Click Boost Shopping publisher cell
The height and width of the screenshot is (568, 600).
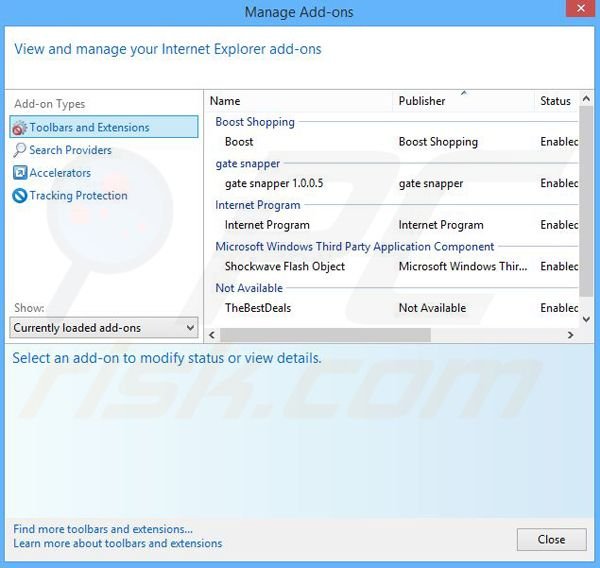tap(438, 142)
